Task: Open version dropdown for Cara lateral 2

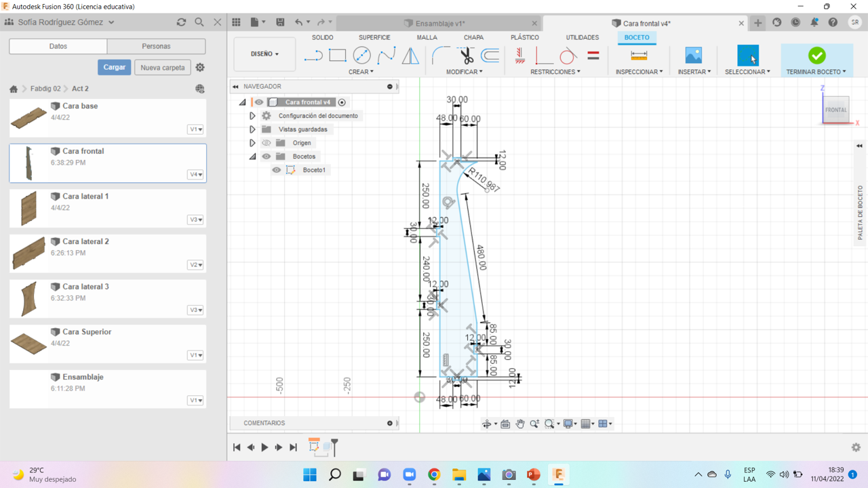Action: click(195, 265)
